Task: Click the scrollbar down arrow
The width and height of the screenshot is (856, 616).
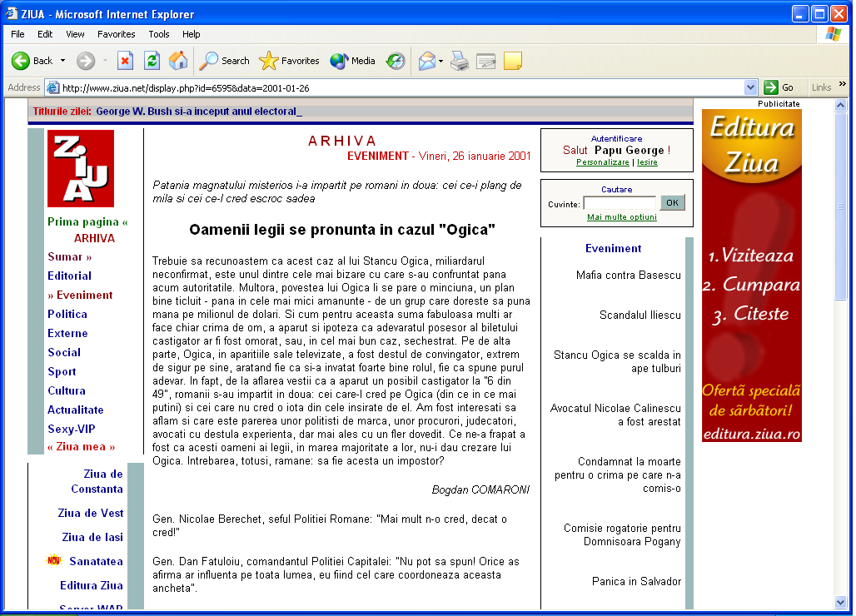Action: 841,603
